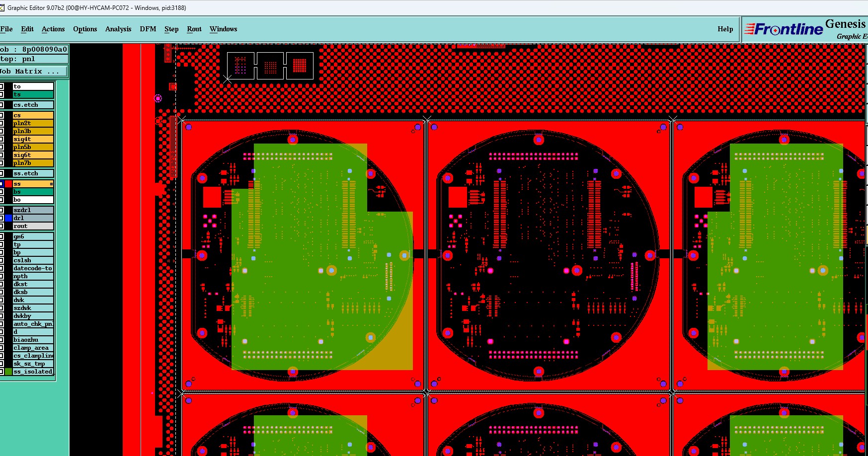The width and height of the screenshot is (868, 456).
Task: Open the Help menu
Action: click(725, 29)
